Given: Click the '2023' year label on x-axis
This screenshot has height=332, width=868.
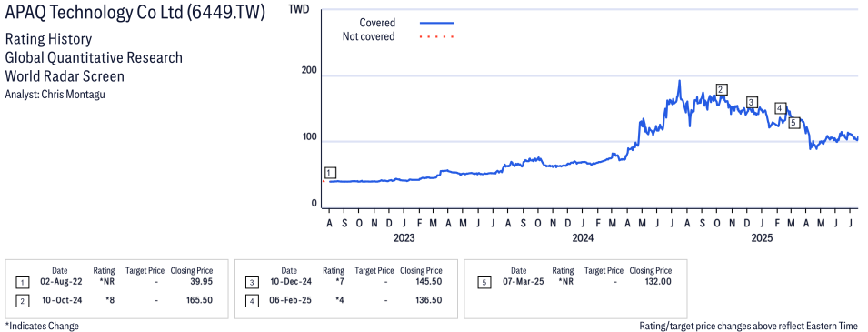Looking at the screenshot, I should pos(404,238).
